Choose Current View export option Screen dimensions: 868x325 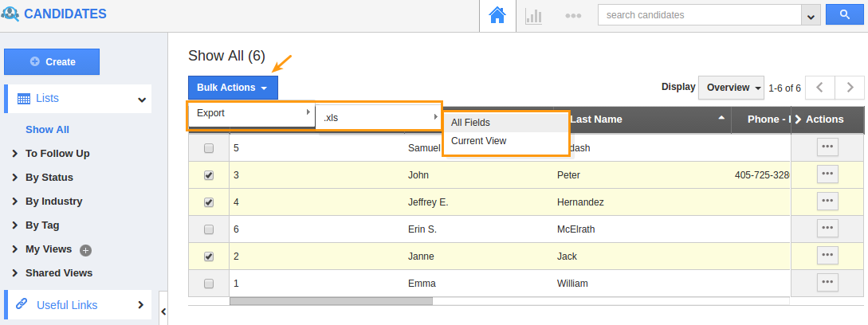(x=478, y=141)
